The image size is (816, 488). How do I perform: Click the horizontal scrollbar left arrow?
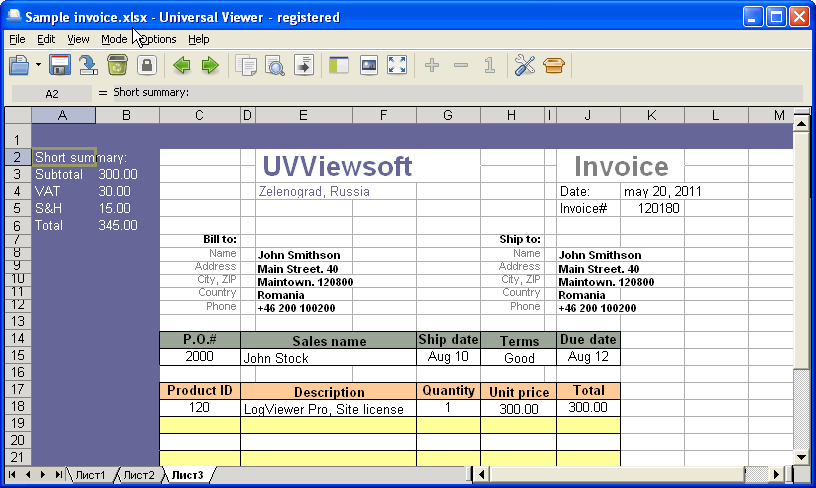point(481,474)
